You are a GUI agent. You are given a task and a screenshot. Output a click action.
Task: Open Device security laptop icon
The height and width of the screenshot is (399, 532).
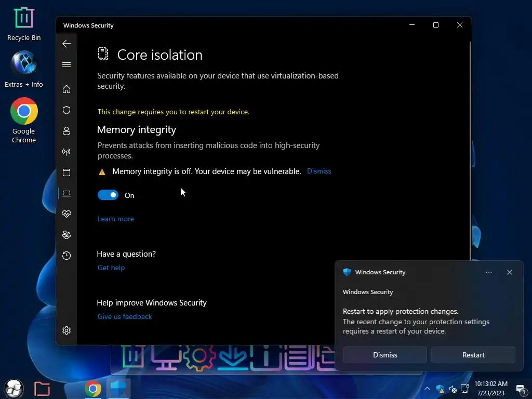[66, 193]
